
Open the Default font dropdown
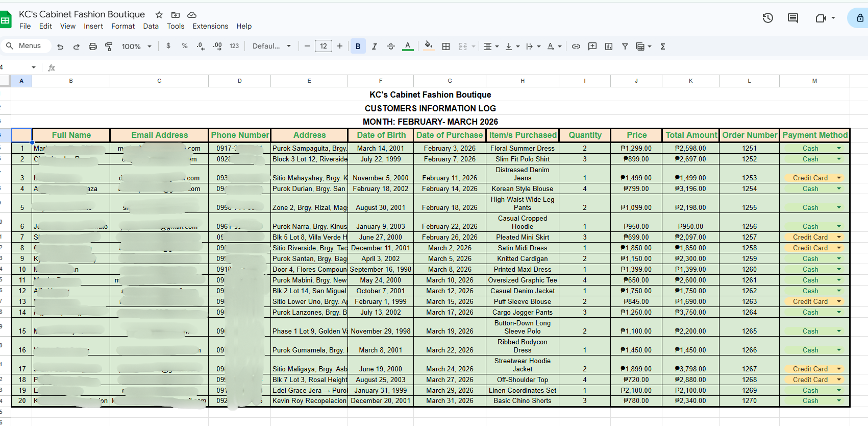pyautogui.click(x=271, y=46)
